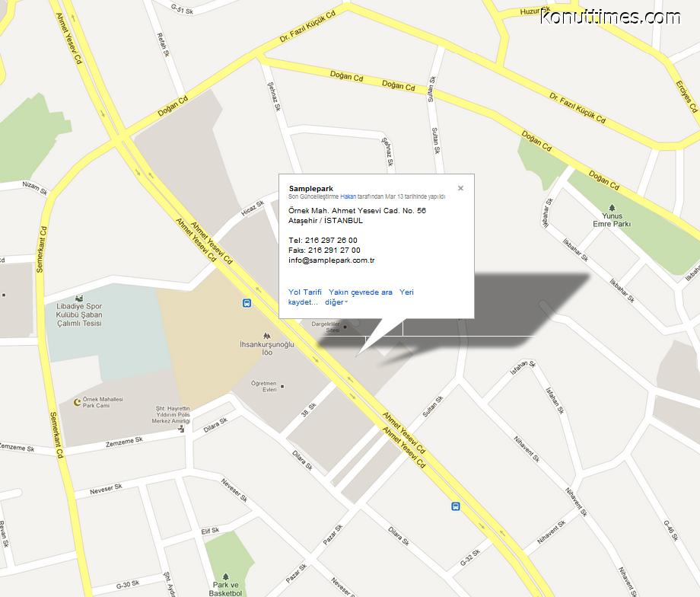The width and height of the screenshot is (700, 597).
Task: Click the Yakın çevrede ara link
Action: pyautogui.click(x=361, y=292)
